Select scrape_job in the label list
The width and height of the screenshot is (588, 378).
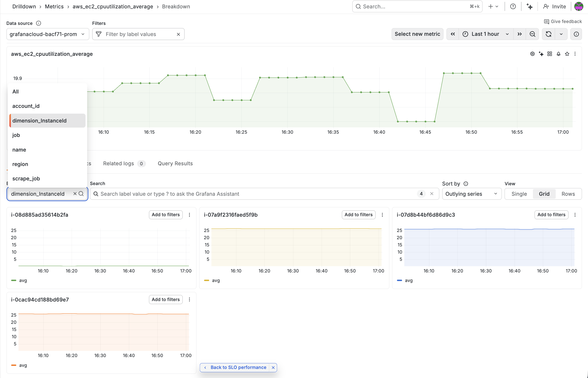point(47,179)
